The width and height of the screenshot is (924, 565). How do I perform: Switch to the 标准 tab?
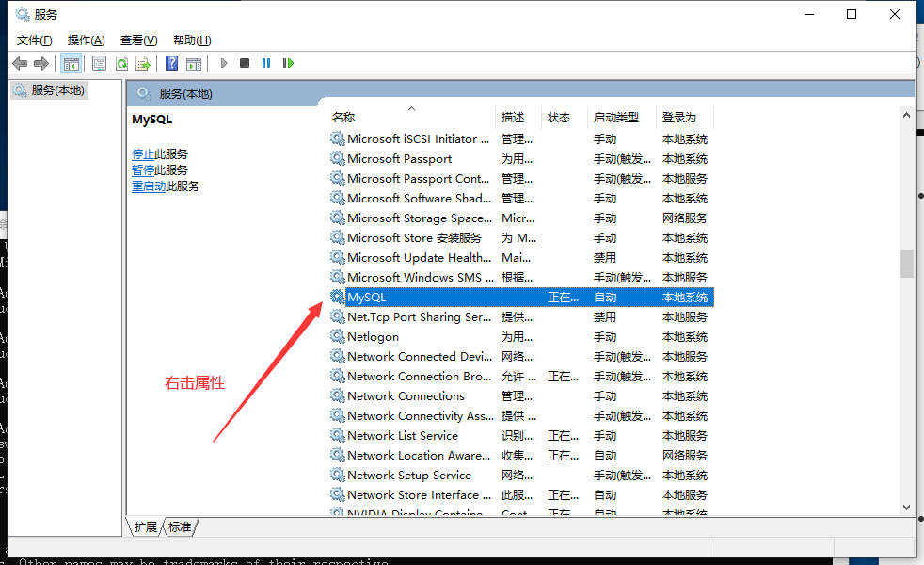pyautogui.click(x=180, y=526)
